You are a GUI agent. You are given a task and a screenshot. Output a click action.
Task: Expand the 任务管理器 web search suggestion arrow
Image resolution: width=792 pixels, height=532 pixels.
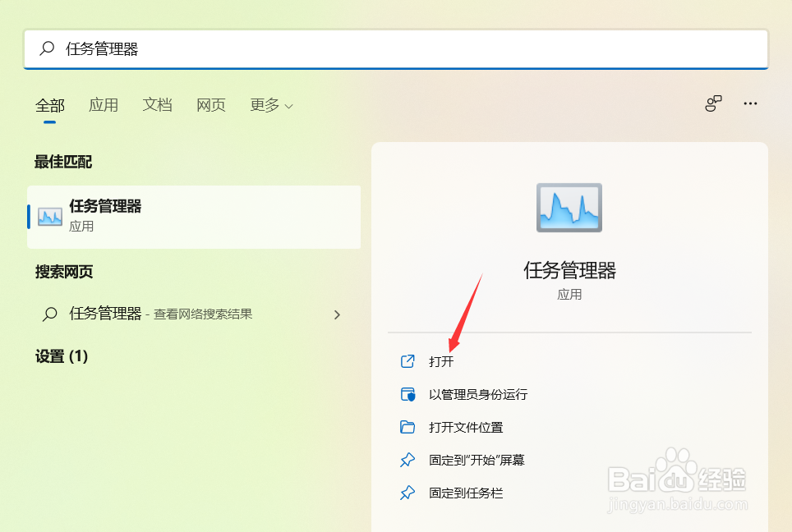337,314
